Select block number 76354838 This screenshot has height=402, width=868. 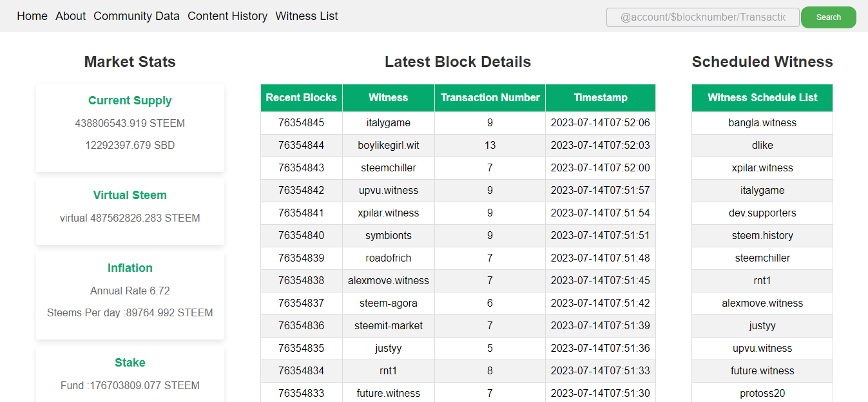point(302,281)
